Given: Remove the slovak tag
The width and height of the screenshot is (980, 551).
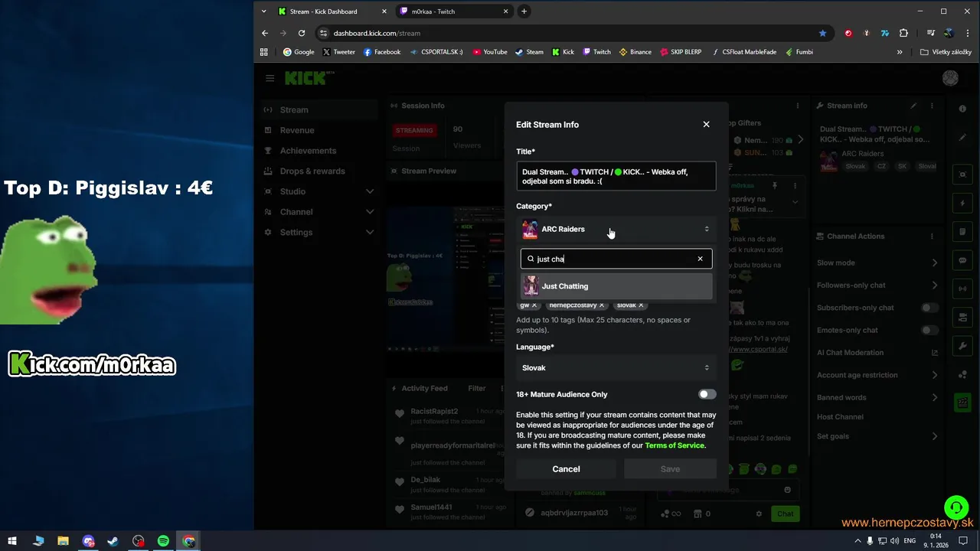Looking at the screenshot, I should [x=641, y=305].
